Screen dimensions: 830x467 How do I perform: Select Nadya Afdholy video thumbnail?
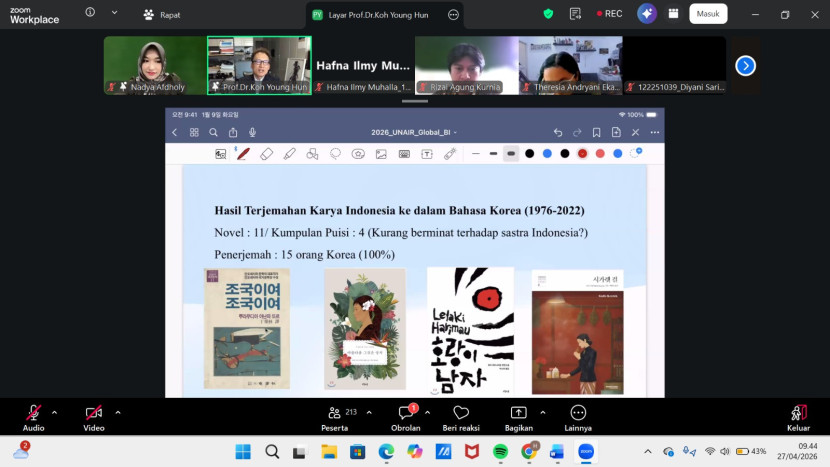coord(155,65)
